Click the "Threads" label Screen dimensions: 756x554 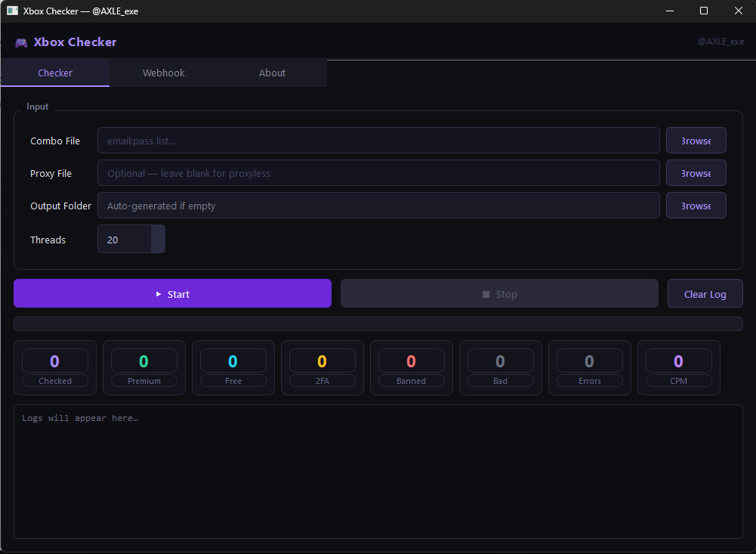click(x=48, y=240)
